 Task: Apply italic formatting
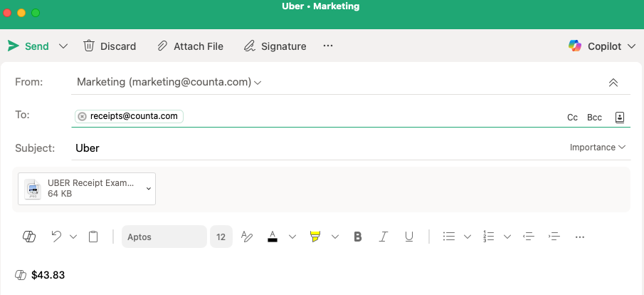tap(384, 237)
